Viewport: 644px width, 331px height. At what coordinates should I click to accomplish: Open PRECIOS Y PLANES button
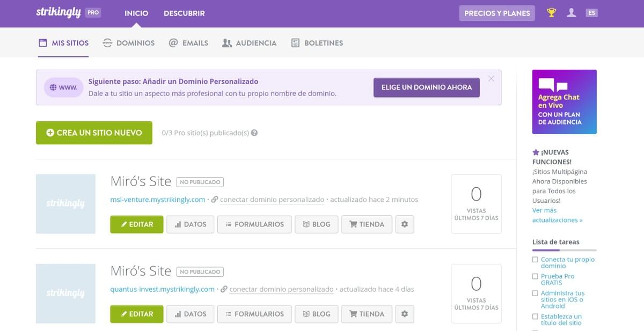497,13
